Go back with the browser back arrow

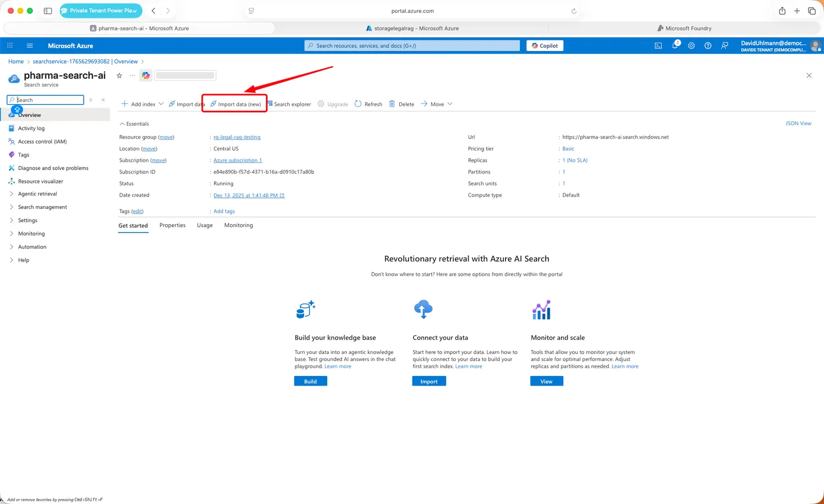[x=153, y=11]
